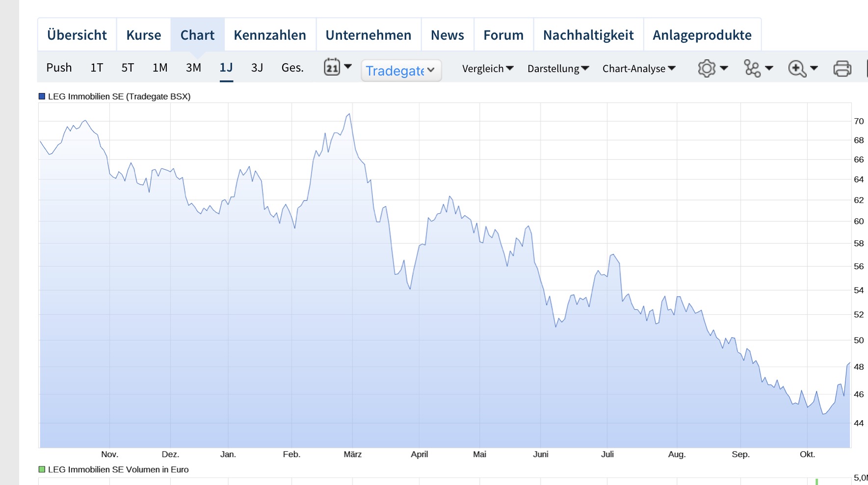The height and width of the screenshot is (485, 868).
Task: Open the Darstellung dropdown
Action: click(x=558, y=68)
